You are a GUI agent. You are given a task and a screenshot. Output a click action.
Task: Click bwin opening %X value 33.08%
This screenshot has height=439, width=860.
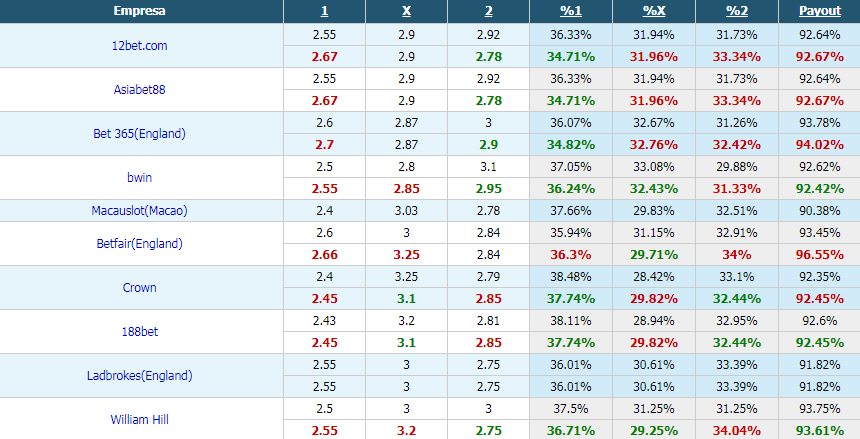pos(654,167)
